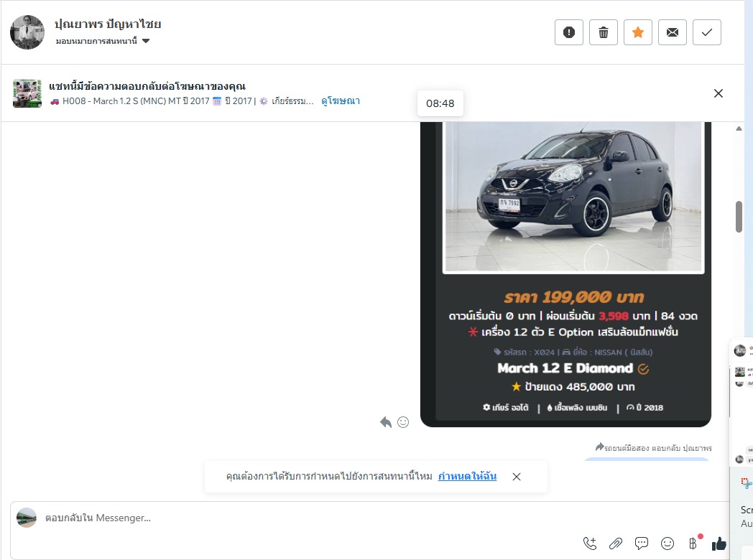The height and width of the screenshot is (560, 753).
Task: Click the ป้ายแดง 485,000 บาท text
Action: [580, 387]
